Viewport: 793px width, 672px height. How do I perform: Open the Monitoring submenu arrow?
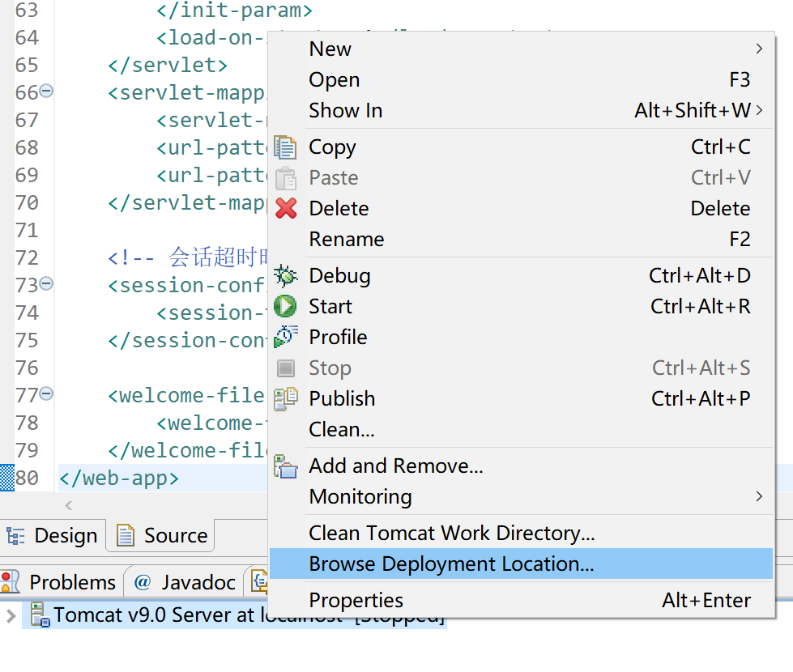coord(759,496)
